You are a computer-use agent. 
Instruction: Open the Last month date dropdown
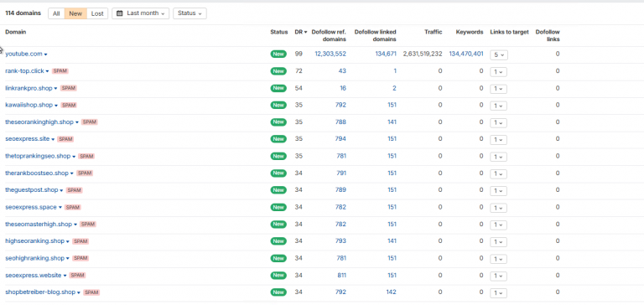141,13
